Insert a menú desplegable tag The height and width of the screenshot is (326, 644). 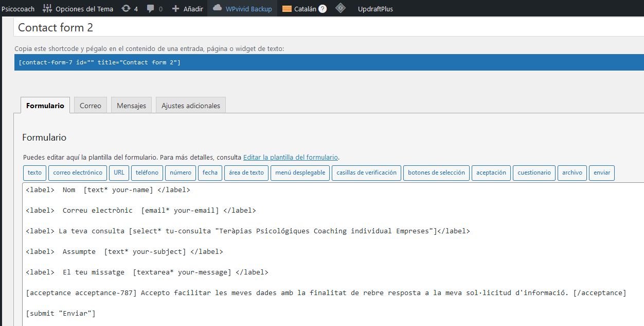click(300, 173)
